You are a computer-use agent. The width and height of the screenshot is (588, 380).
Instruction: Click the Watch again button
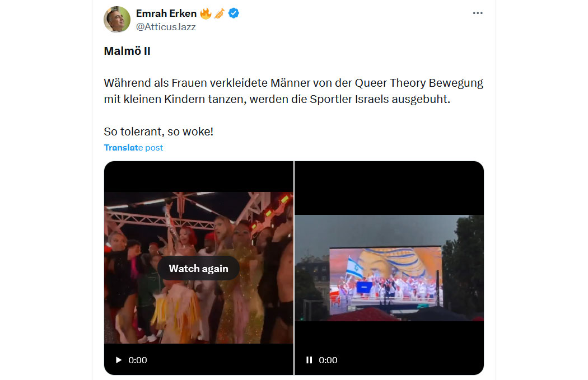pyautogui.click(x=198, y=268)
